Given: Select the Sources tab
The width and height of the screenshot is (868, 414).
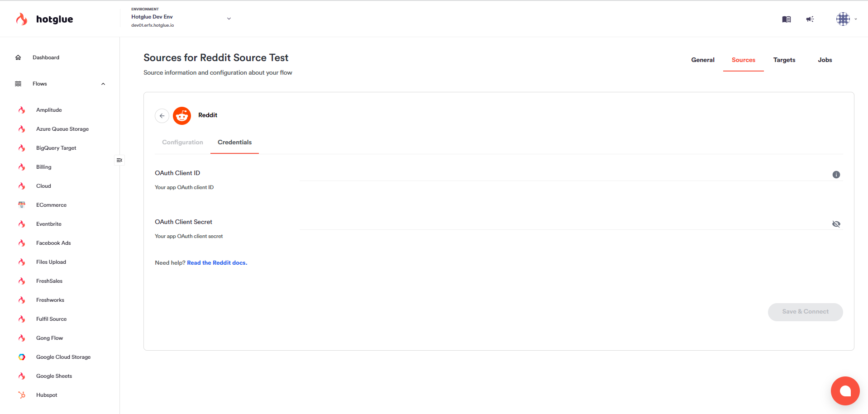Looking at the screenshot, I should click(x=744, y=60).
